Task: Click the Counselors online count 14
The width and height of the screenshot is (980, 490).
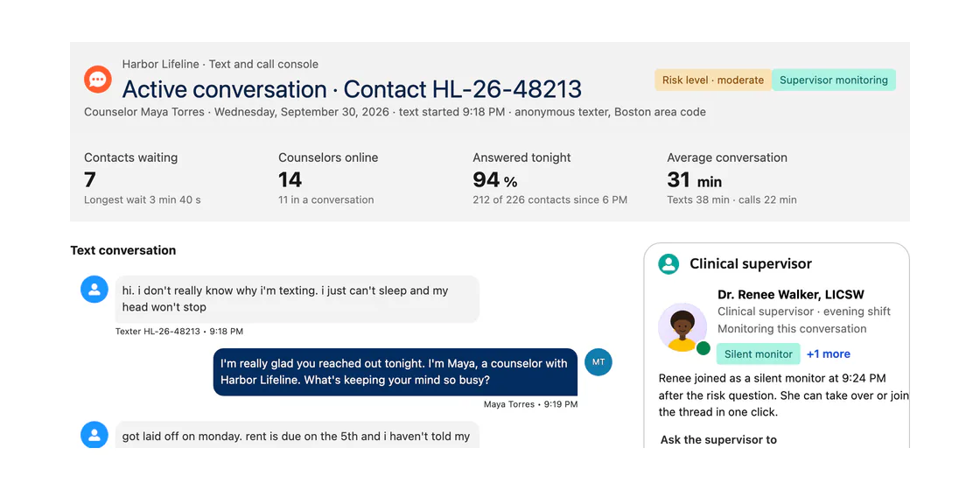Action: tap(290, 180)
